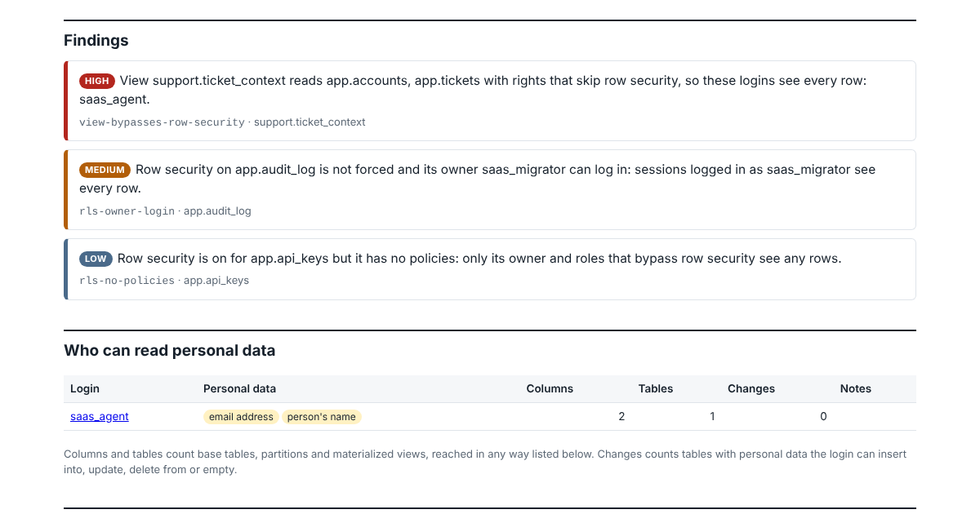Screen dimensions: 980x514
Task: Click the Login column header
Action: click(x=85, y=388)
